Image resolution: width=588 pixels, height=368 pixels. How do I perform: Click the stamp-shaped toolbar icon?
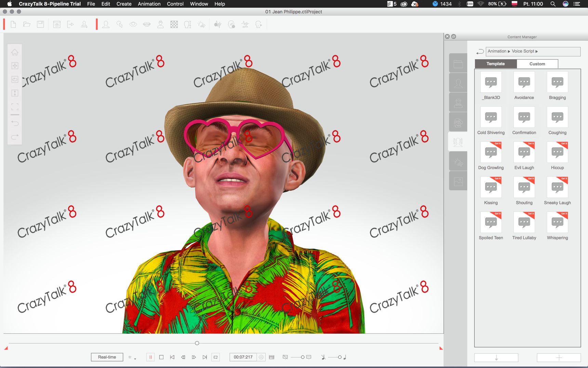click(84, 24)
